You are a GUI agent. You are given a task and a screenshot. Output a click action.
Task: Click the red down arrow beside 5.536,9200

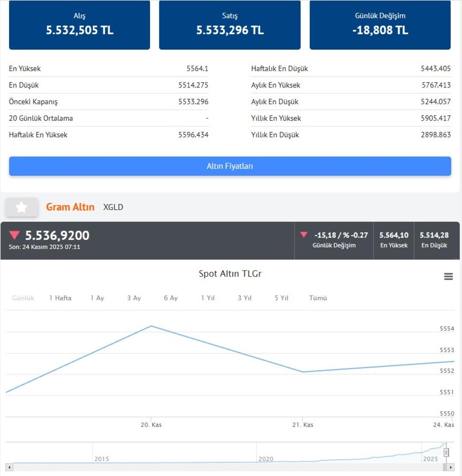(15, 235)
